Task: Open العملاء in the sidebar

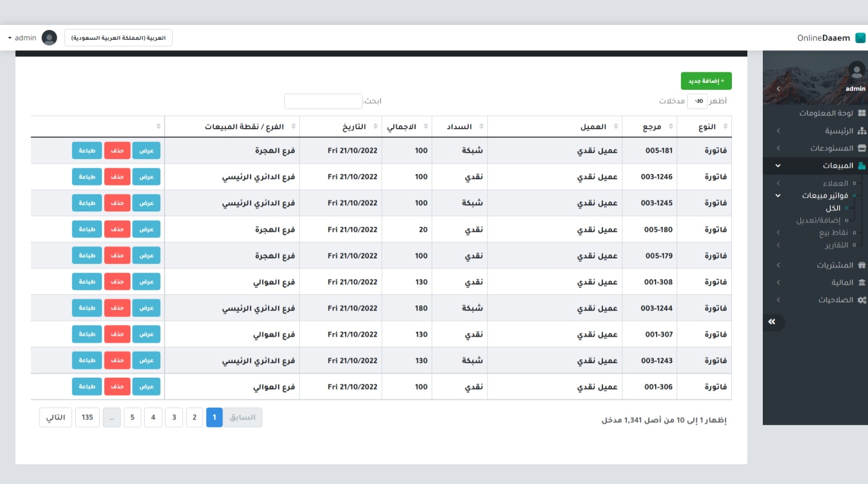Action: (835, 183)
